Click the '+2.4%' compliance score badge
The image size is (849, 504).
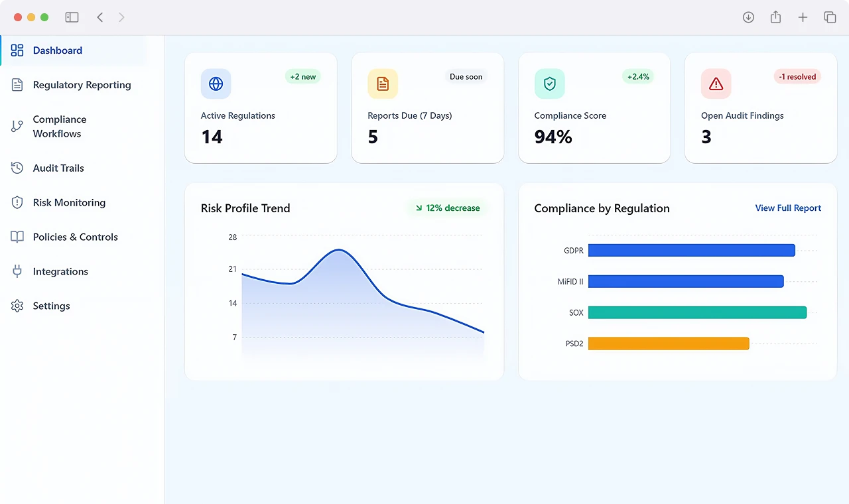pyautogui.click(x=637, y=77)
